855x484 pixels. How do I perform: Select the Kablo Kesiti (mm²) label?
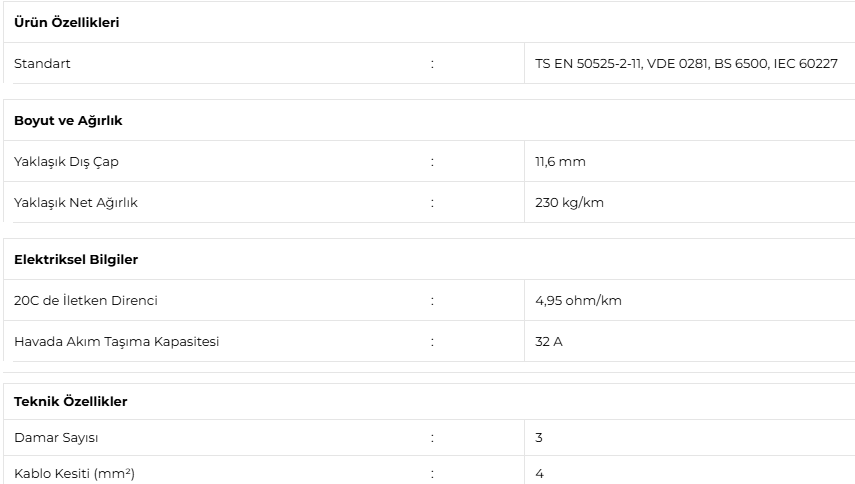click(x=74, y=474)
